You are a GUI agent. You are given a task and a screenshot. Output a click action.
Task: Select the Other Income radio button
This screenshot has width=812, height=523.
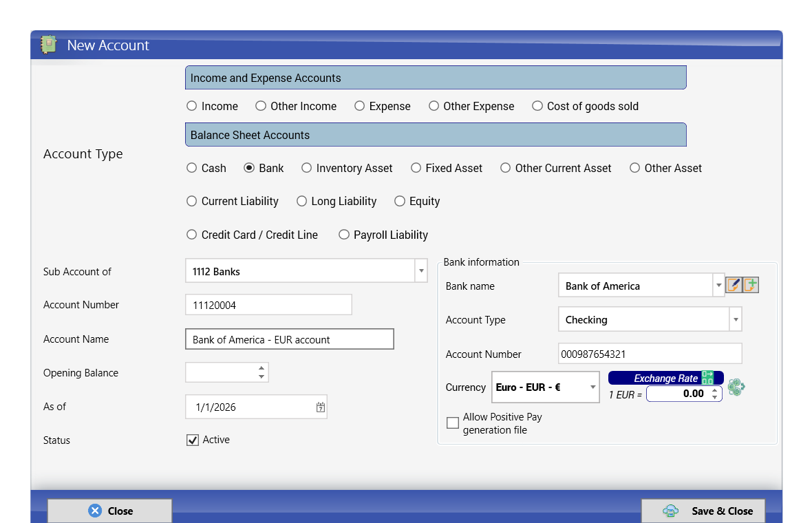[x=261, y=106]
